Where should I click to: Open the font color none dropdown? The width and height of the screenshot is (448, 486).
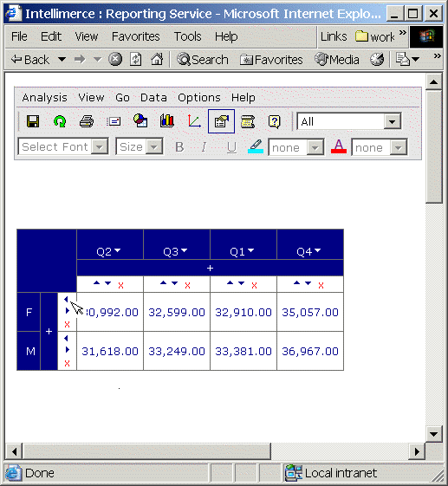click(398, 147)
